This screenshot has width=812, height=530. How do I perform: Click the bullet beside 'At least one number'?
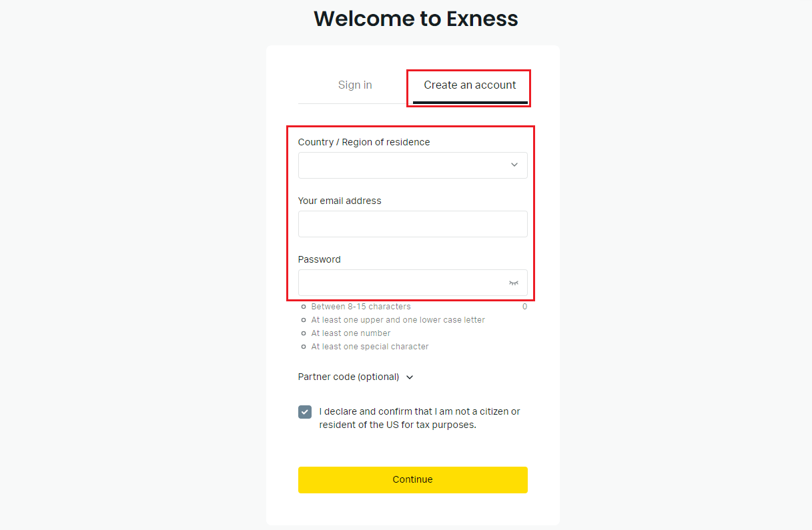click(x=304, y=333)
